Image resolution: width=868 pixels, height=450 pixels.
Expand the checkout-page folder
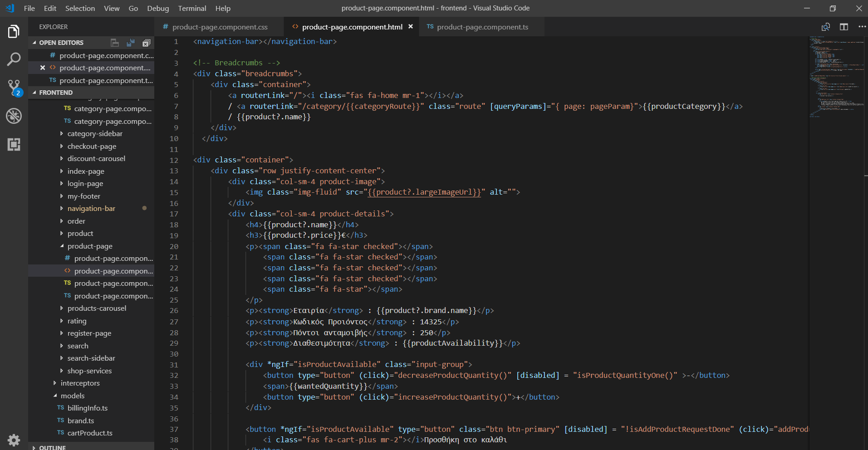coord(92,146)
